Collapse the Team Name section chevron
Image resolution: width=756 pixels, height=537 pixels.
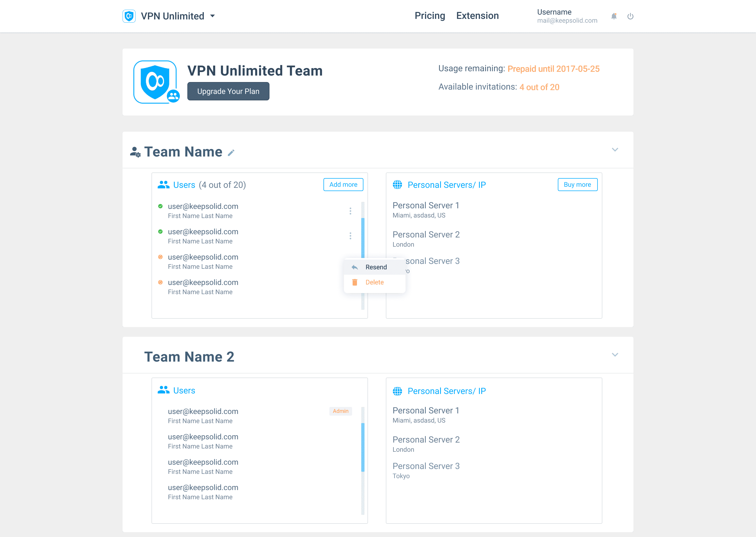click(x=615, y=150)
